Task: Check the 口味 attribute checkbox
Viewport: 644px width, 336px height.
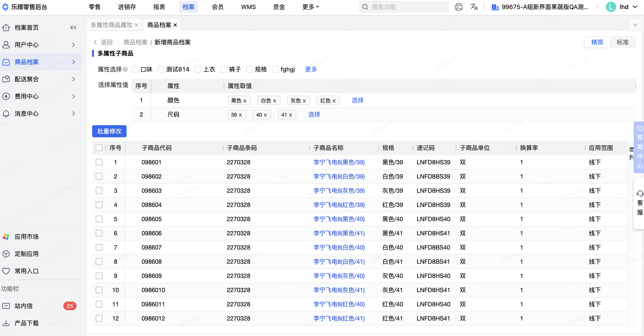Action: click(x=135, y=69)
